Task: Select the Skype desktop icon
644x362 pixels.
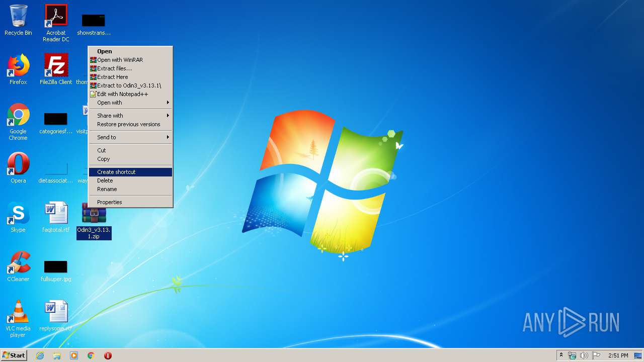Action: (x=18, y=217)
